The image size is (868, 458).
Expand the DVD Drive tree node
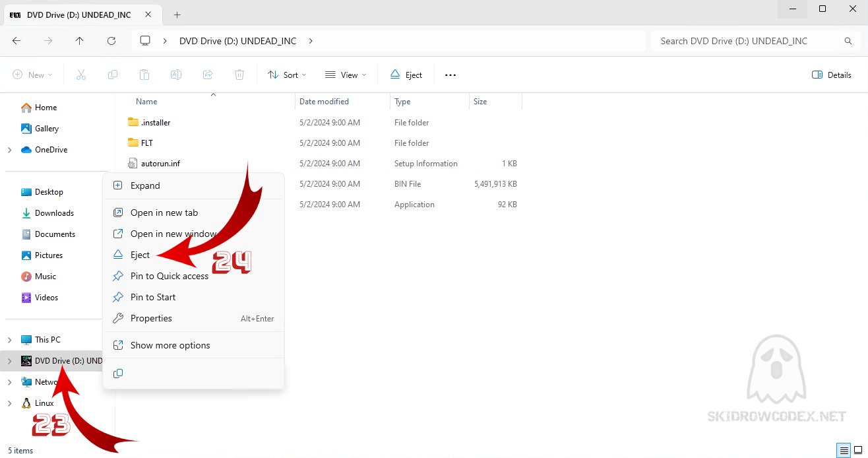(x=9, y=361)
